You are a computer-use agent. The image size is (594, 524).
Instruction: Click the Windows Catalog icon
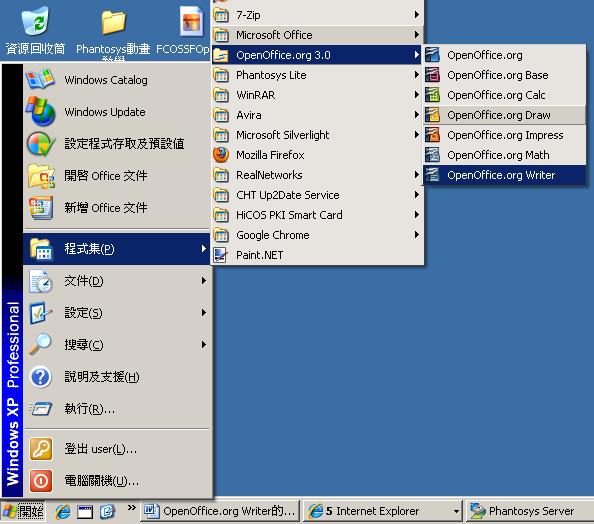click(40, 80)
